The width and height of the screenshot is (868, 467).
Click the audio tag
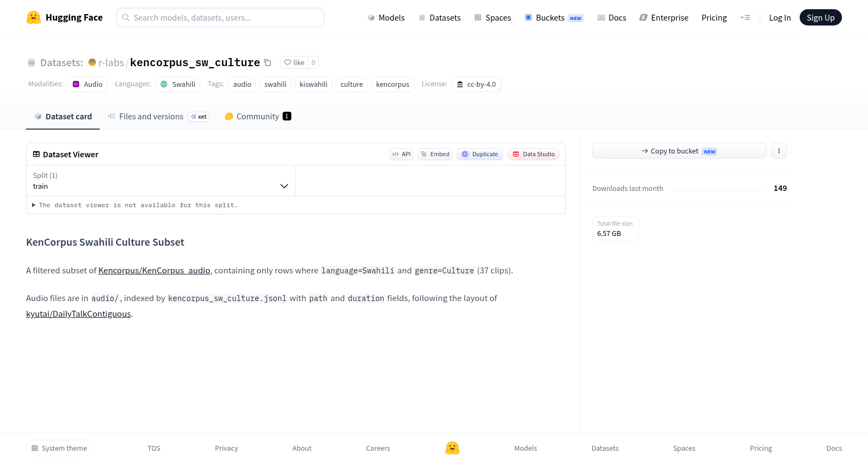242,84
